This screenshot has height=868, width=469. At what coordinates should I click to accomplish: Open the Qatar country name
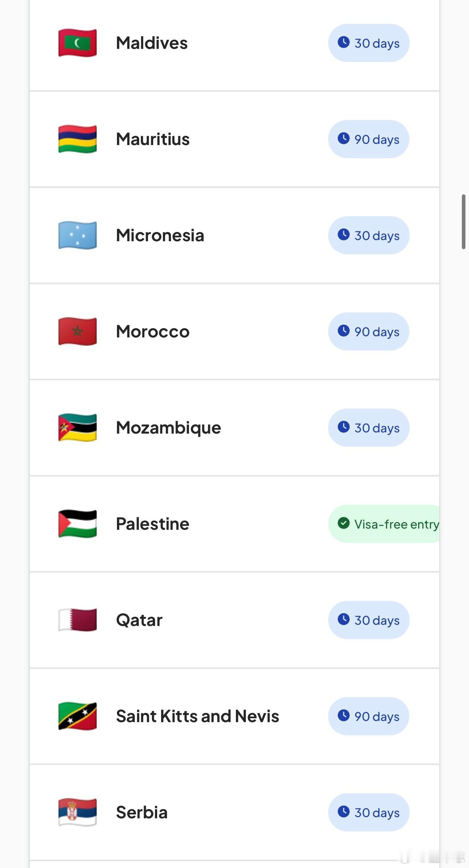[139, 620]
